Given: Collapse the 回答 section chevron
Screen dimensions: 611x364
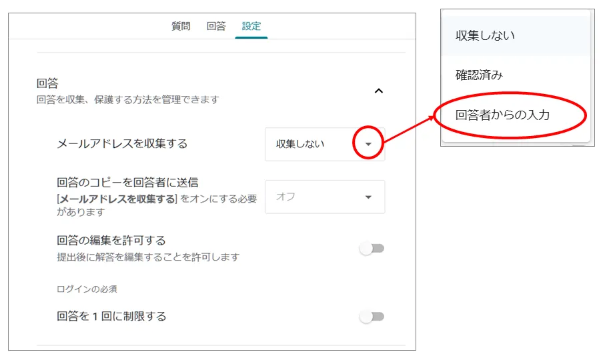Looking at the screenshot, I should click(378, 91).
